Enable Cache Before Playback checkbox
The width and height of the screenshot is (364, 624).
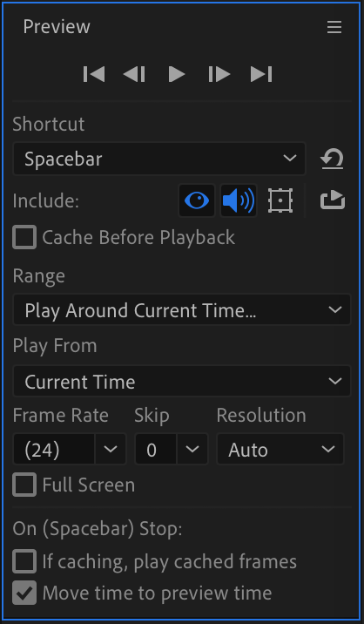pos(24,237)
